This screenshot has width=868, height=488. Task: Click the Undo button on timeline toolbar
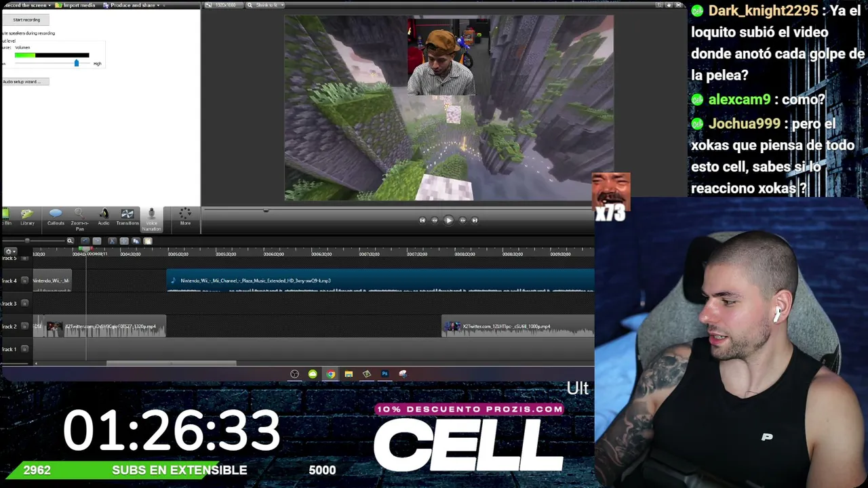click(x=85, y=241)
